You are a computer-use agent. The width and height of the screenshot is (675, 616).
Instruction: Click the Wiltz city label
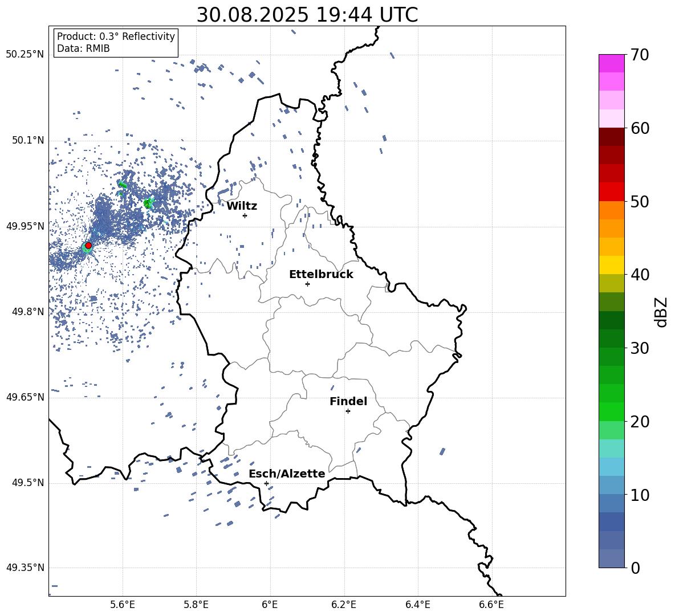[242, 206]
